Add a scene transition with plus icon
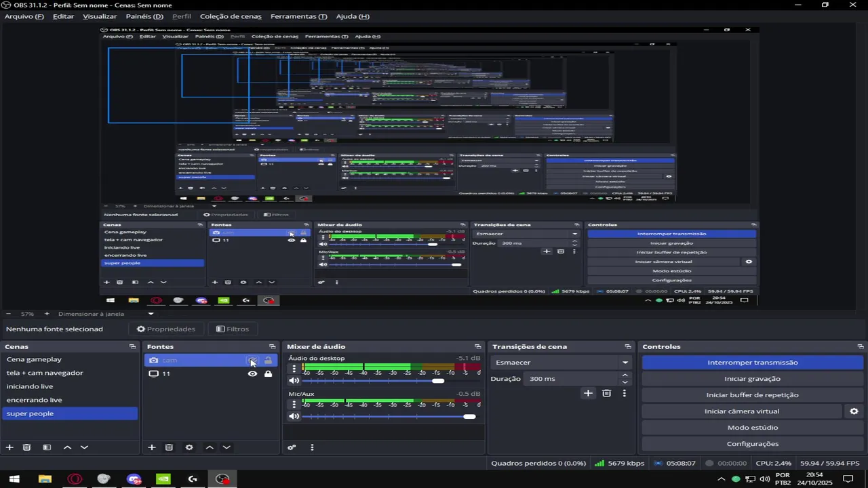This screenshot has width=868, height=488. pos(588,393)
